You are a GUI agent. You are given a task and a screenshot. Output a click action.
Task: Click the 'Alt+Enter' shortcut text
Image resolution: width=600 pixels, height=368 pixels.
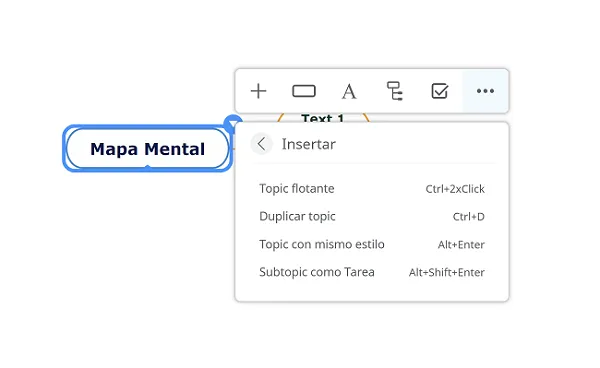pyautogui.click(x=461, y=245)
